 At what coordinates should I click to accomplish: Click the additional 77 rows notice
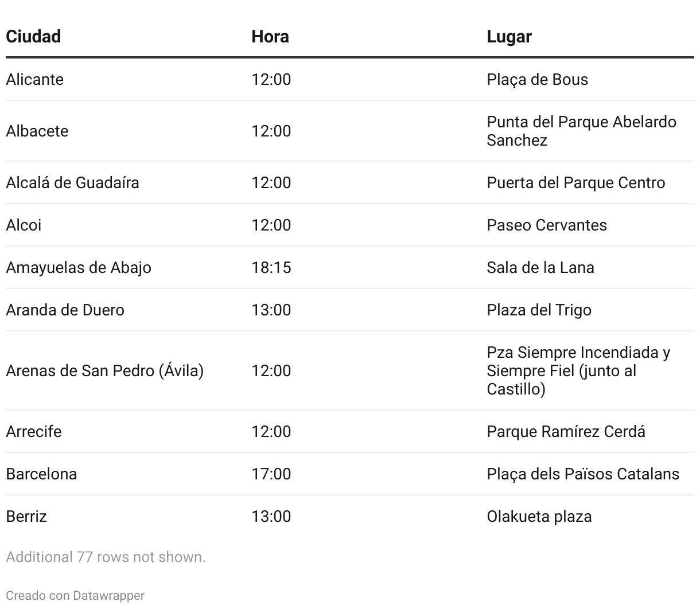click(x=106, y=557)
